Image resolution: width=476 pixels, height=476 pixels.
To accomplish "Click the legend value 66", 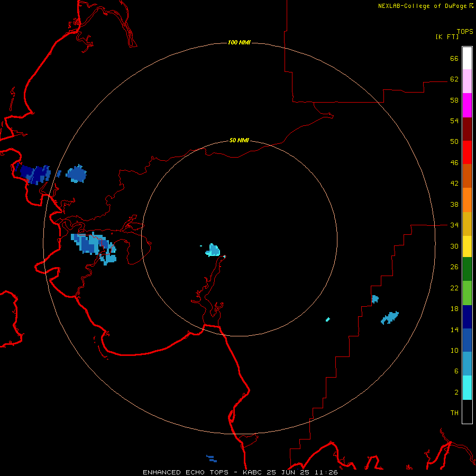I will point(454,58).
